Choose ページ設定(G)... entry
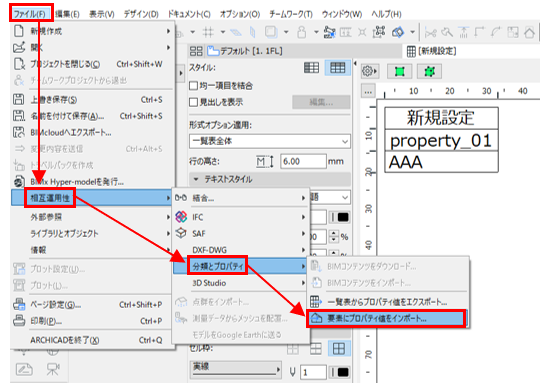Screen dimensions: 546x388 click(93, 305)
